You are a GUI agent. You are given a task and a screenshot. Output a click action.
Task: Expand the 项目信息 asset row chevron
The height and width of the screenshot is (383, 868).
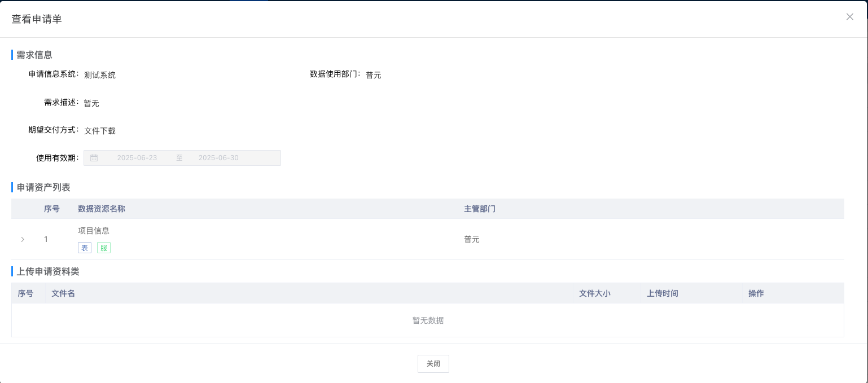click(23, 239)
